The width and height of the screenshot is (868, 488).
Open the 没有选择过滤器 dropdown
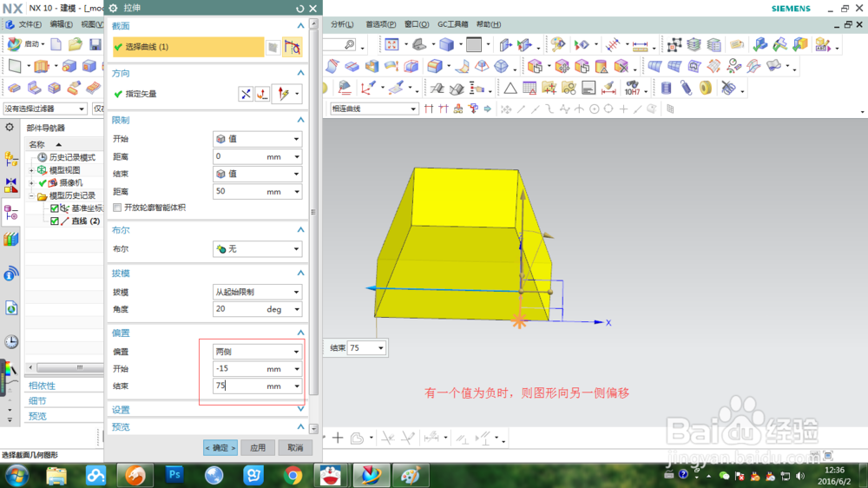(x=45, y=109)
